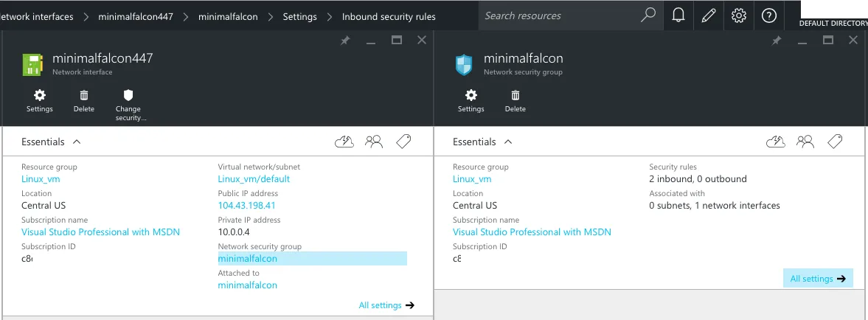Viewport: 868px width, 320px height.
Task: Pin the minimalfalcon447 blade
Action: 345,41
